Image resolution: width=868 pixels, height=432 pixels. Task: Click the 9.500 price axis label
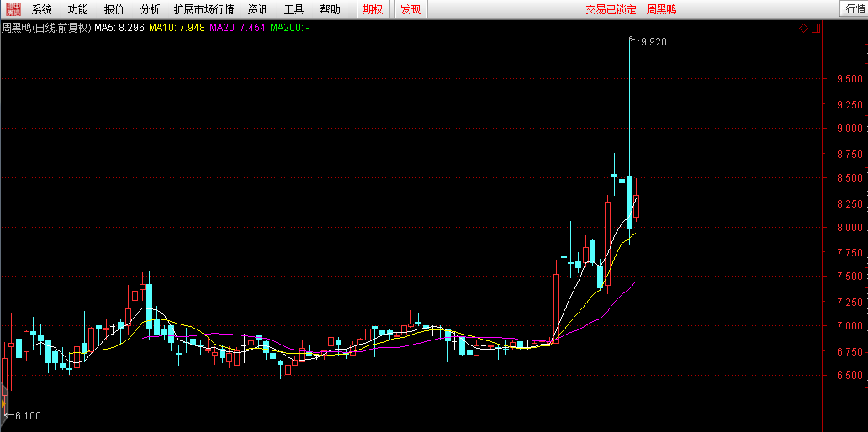pos(849,79)
